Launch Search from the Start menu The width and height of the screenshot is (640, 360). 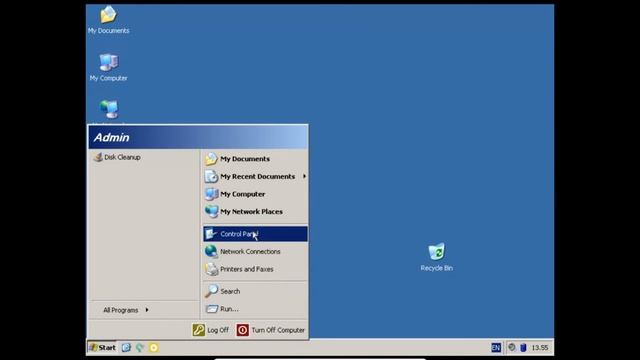tap(255, 291)
